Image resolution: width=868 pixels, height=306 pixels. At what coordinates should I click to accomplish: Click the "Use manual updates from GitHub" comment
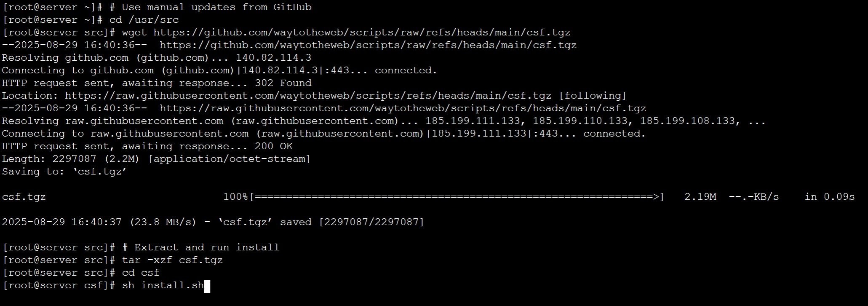[216, 7]
